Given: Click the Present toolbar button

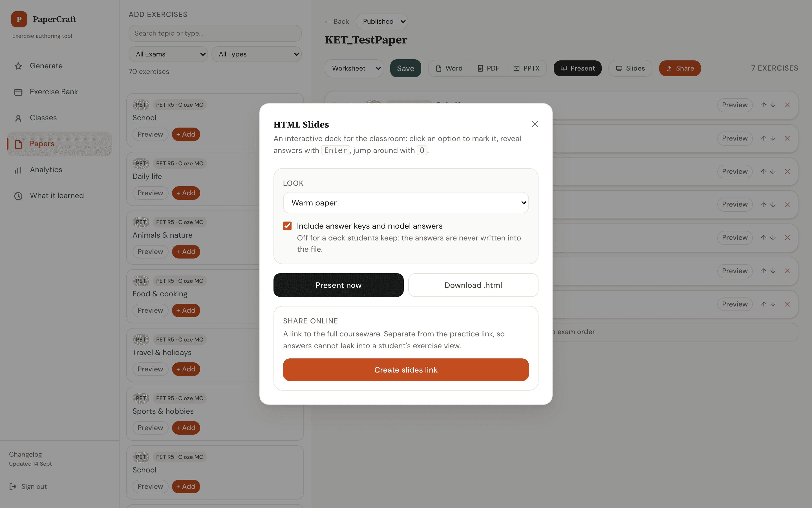Looking at the screenshot, I should click(x=577, y=68).
